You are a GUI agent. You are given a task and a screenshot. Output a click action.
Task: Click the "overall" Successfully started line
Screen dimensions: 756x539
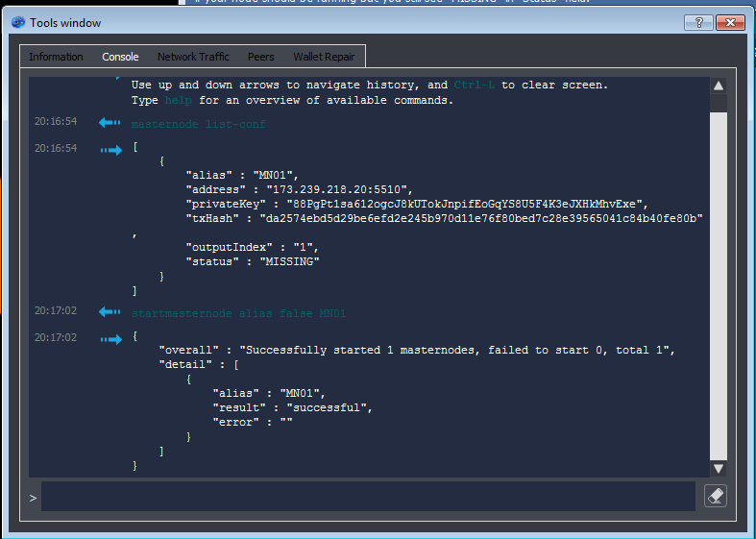pos(417,350)
